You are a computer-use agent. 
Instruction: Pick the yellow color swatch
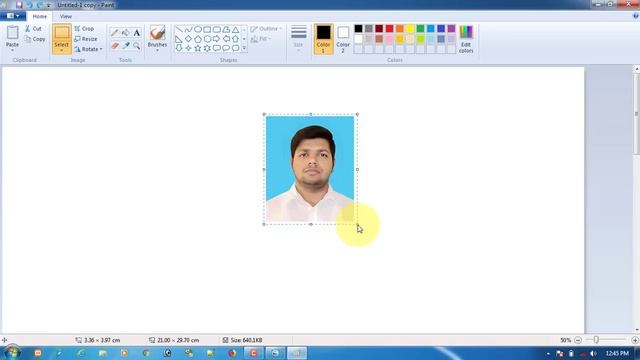coord(410,29)
